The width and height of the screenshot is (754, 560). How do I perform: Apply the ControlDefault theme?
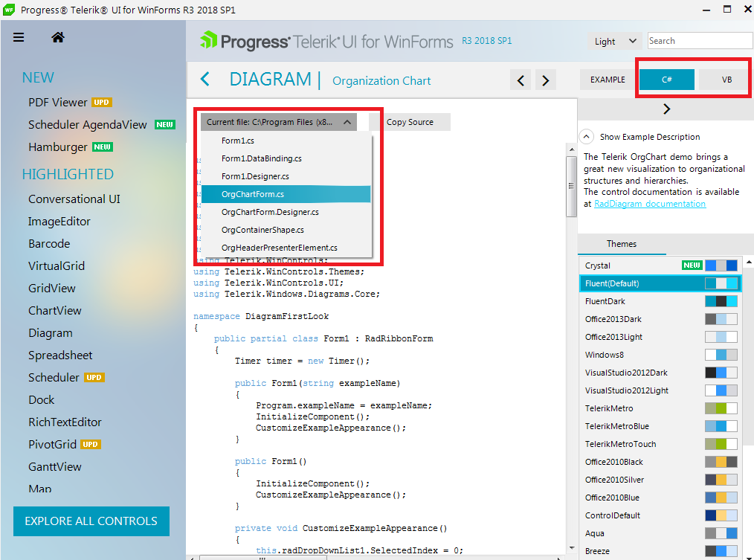tap(660, 515)
